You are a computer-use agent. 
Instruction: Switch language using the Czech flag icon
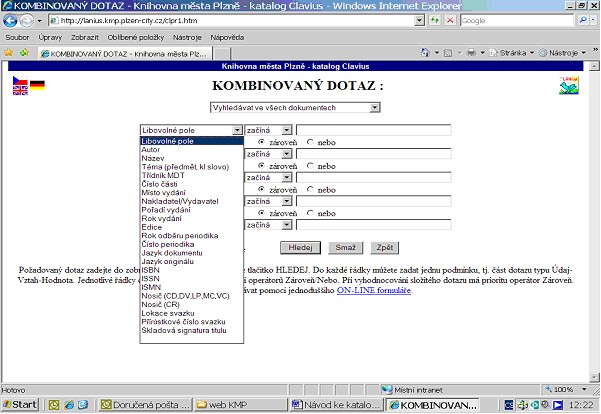tap(20, 79)
